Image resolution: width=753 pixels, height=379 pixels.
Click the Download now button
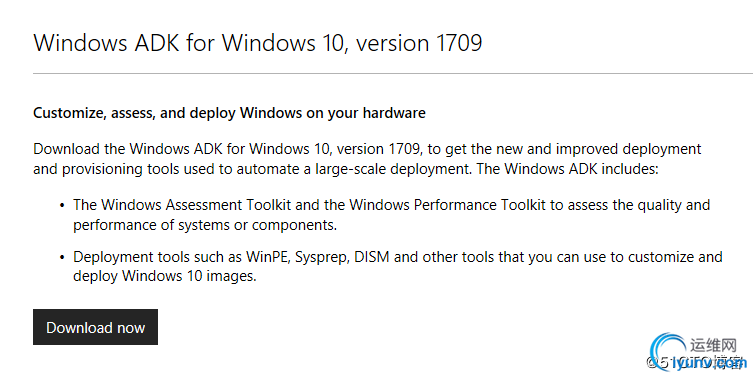pyautogui.click(x=95, y=327)
